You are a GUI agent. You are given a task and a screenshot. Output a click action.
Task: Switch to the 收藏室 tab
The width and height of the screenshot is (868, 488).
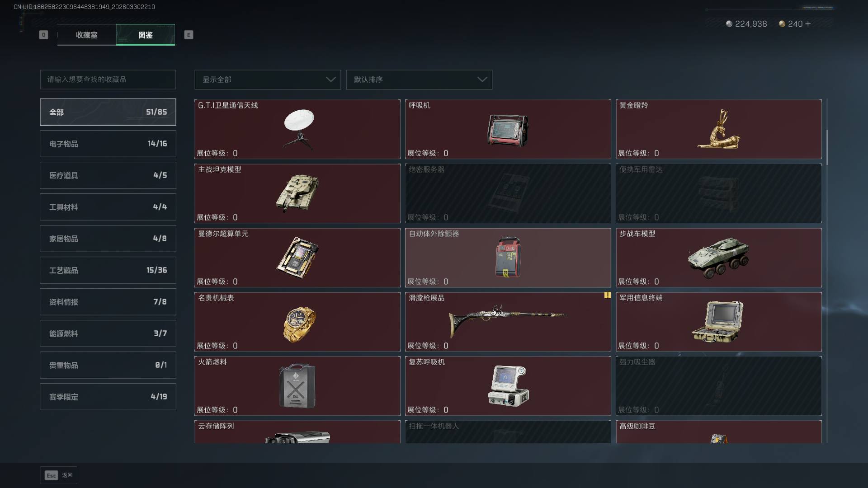click(x=86, y=35)
